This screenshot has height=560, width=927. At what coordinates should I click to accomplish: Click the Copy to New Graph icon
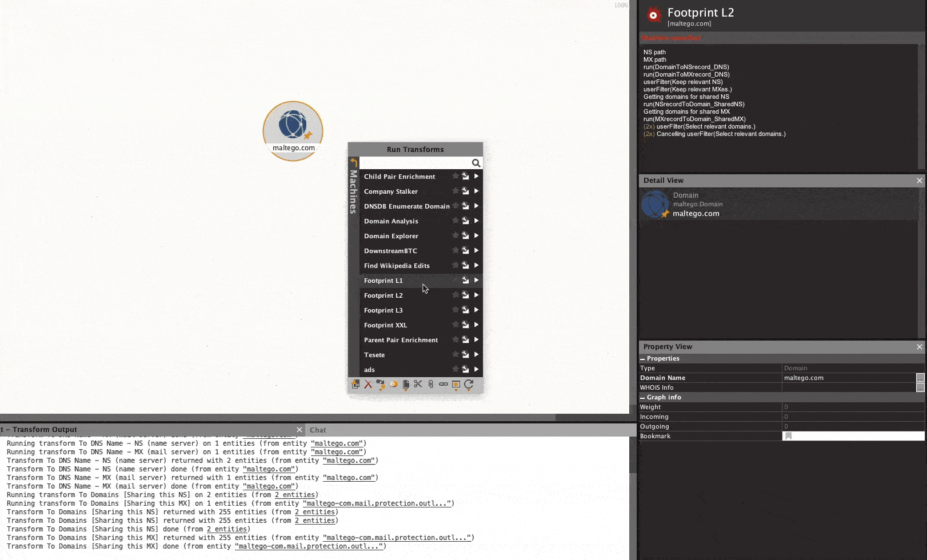(355, 385)
